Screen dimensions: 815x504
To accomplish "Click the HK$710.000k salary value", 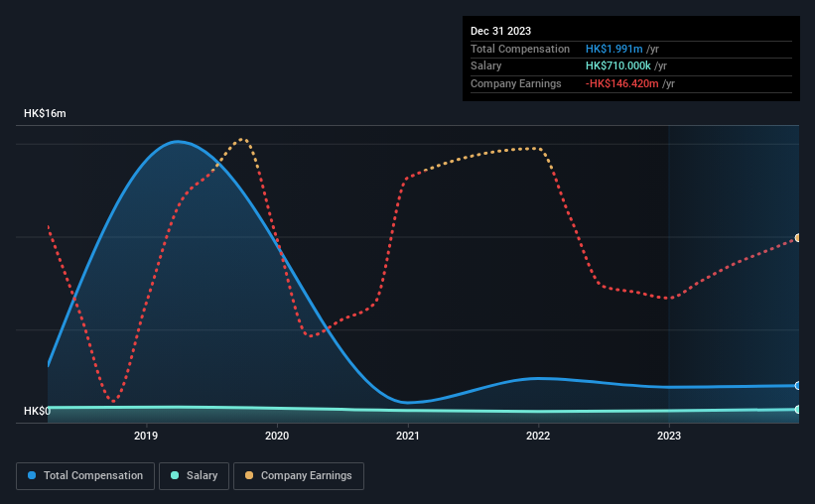I will pyautogui.click(x=618, y=66).
